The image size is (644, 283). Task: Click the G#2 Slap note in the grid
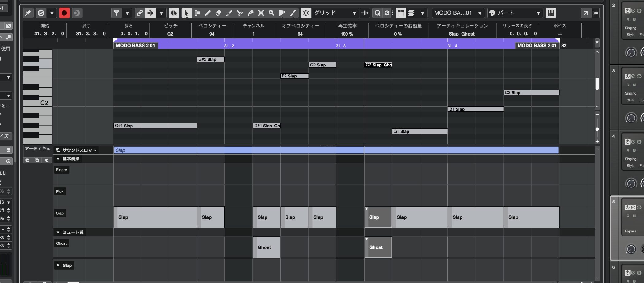coord(211,59)
